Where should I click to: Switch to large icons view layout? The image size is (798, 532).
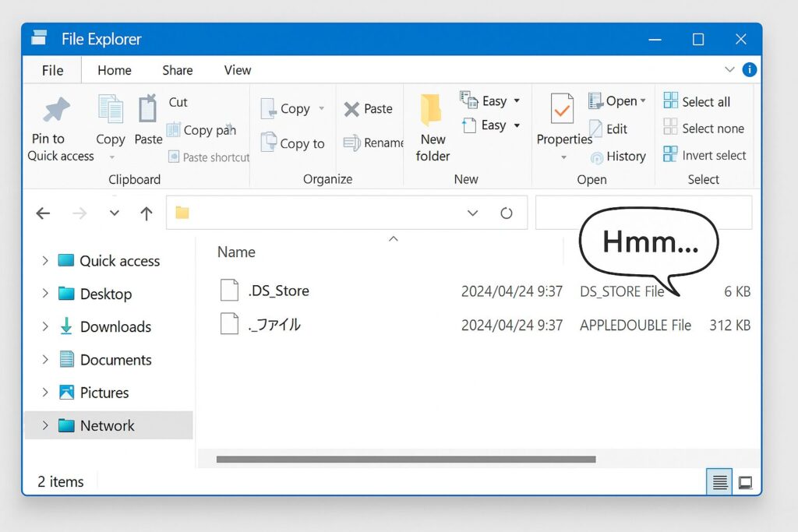coord(746,483)
